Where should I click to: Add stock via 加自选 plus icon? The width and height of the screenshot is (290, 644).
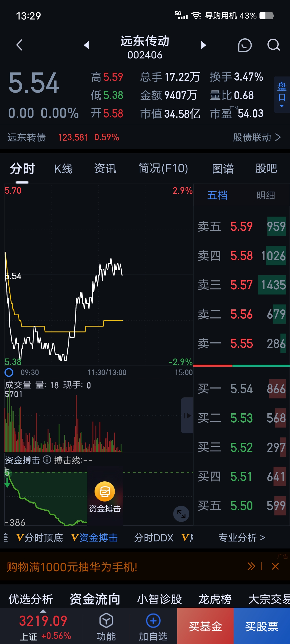pos(153,621)
